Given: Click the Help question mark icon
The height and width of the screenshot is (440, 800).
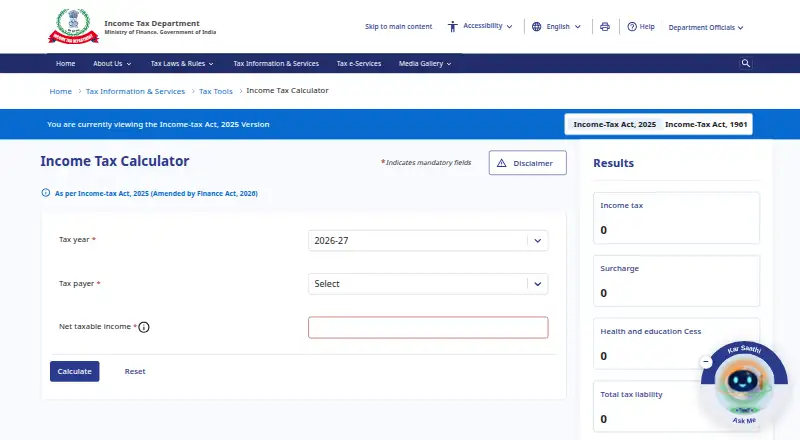Looking at the screenshot, I should coord(632,27).
